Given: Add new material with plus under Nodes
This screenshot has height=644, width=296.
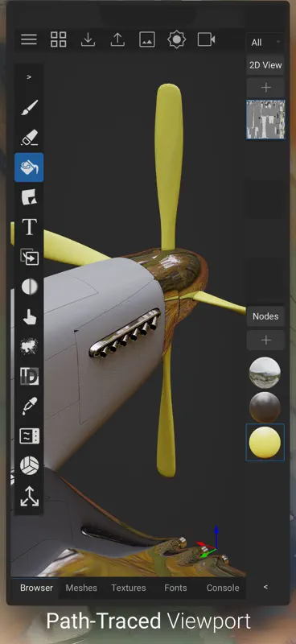Looking at the screenshot, I should [x=265, y=340].
